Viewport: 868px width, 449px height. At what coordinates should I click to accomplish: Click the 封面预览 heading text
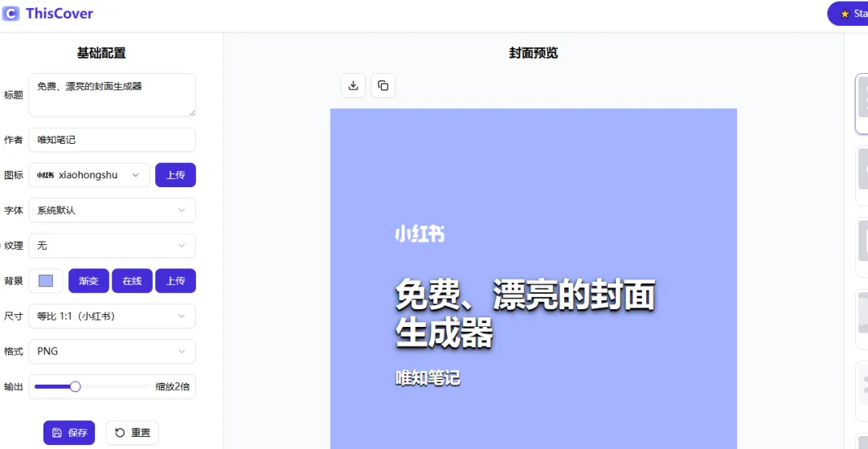[x=533, y=53]
